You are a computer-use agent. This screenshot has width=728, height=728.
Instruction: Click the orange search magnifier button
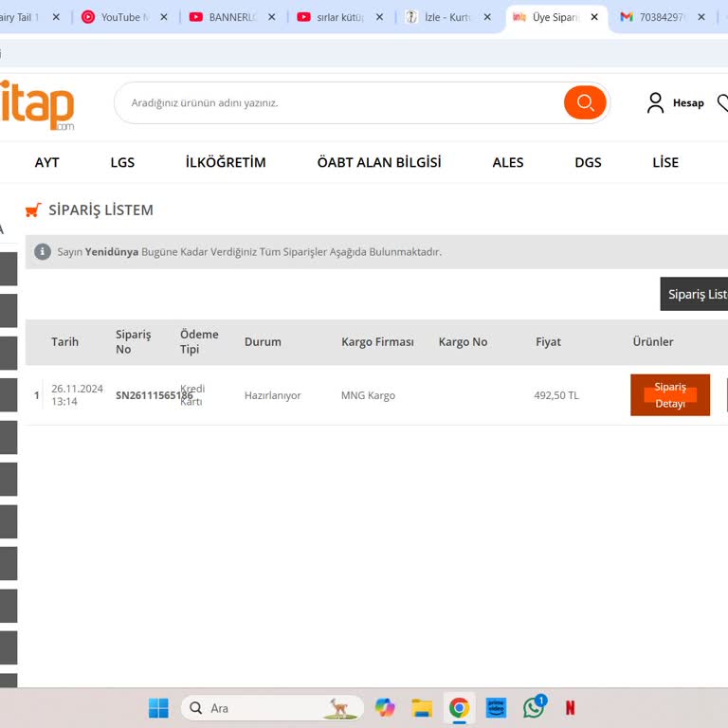585,102
